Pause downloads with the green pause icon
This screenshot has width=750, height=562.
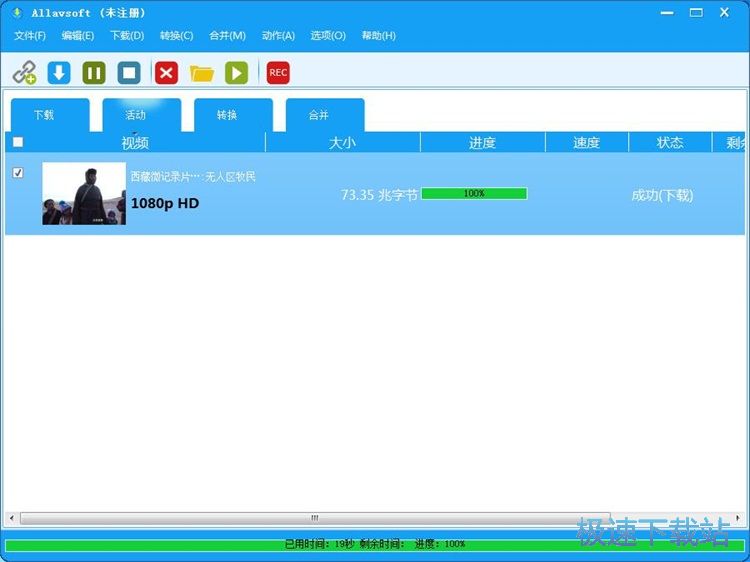coord(94,72)
